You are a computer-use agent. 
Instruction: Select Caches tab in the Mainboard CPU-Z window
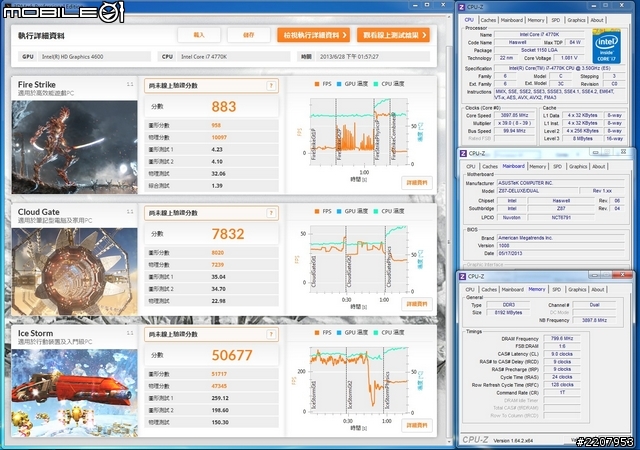490,167
